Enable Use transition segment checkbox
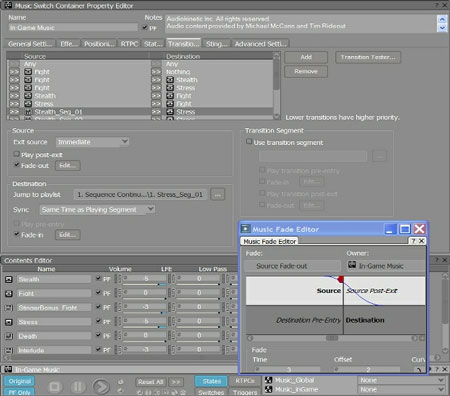Screen dimensions: 450x396 (249, 142)
